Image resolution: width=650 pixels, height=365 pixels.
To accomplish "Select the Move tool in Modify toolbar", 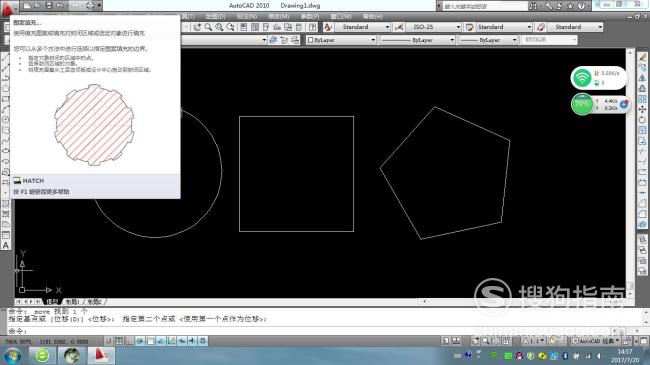I will pos(642,109).
